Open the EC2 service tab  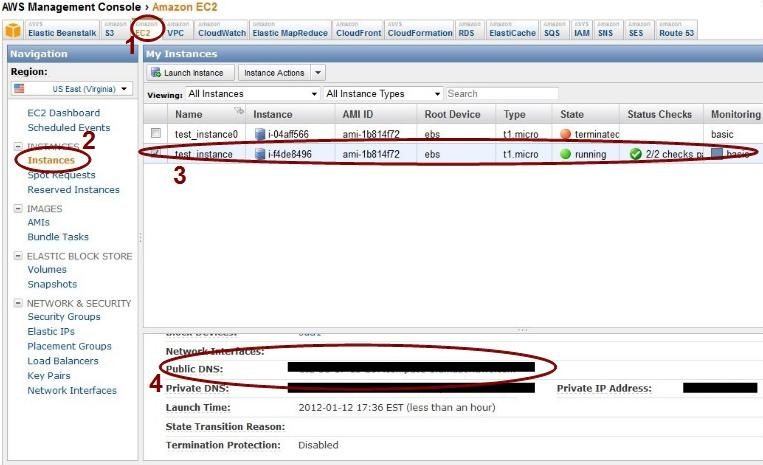click(x=146, y=30)
